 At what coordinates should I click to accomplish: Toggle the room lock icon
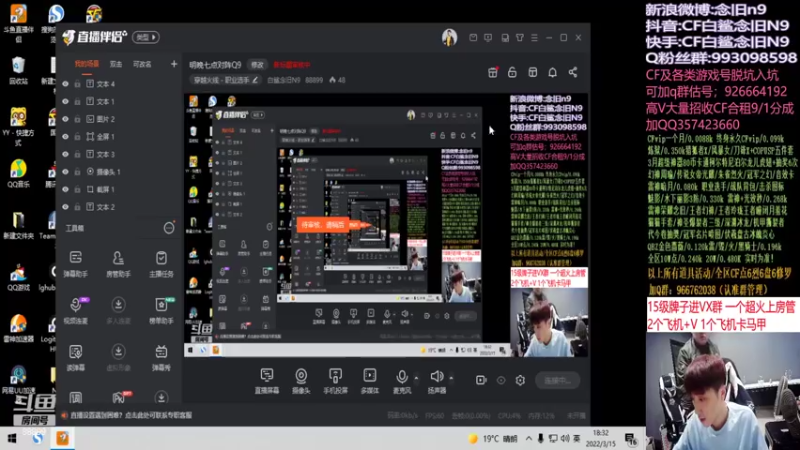(512, 72)
